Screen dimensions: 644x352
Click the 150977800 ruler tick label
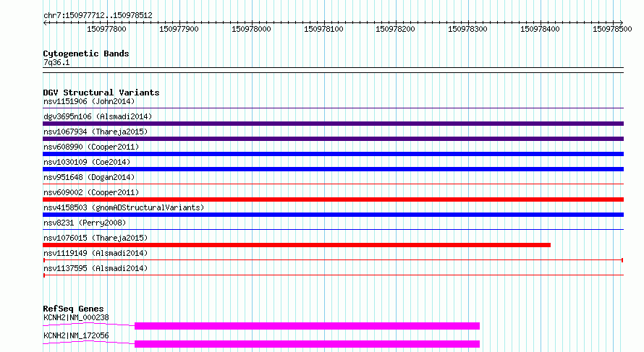pyautogui.click(x=106, y=29)
